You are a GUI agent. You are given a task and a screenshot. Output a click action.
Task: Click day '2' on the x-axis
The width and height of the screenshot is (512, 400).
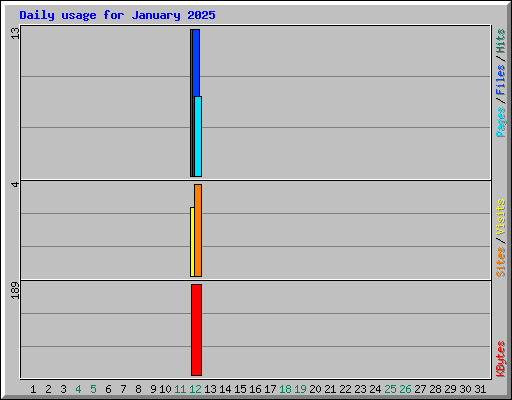[x=48, y=389]
